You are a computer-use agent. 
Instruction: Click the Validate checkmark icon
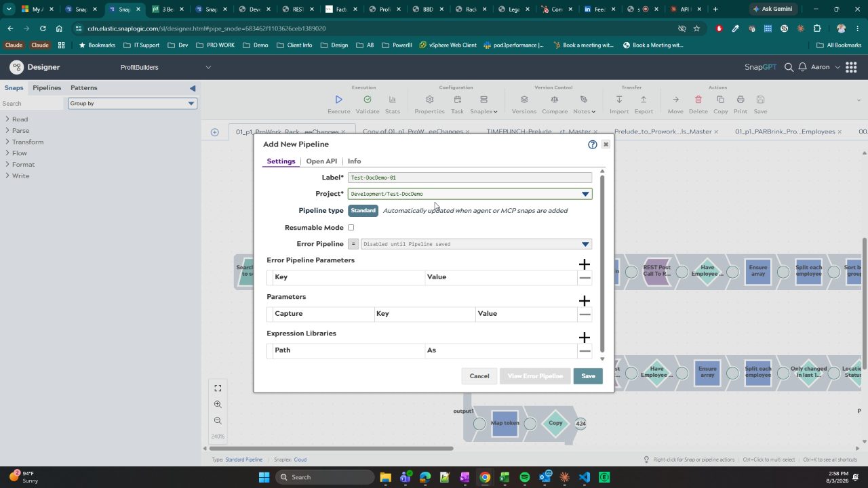pos(368,100)
